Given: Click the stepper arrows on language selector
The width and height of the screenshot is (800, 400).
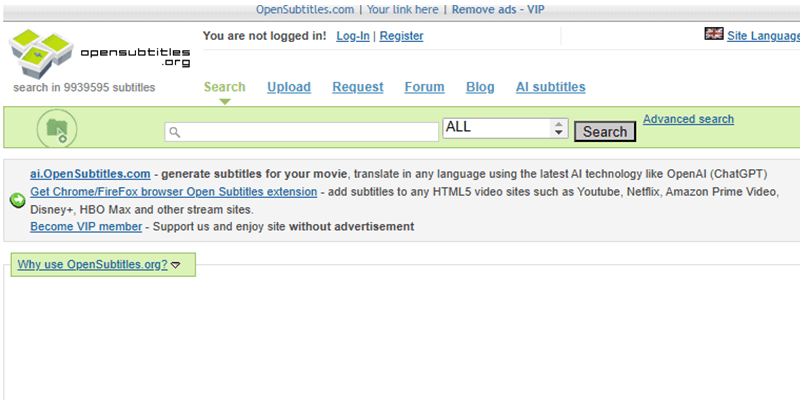Looking at the screenshot, I should 559,129.
